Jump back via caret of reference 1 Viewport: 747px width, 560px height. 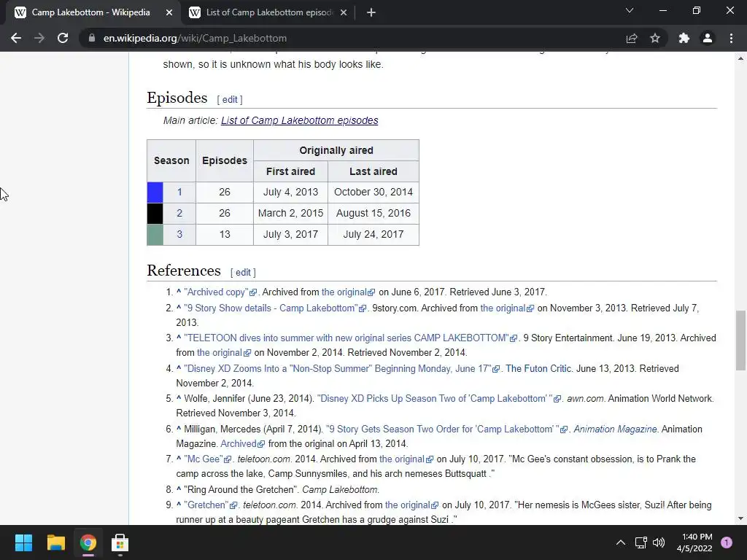click(x=179, y=291)
